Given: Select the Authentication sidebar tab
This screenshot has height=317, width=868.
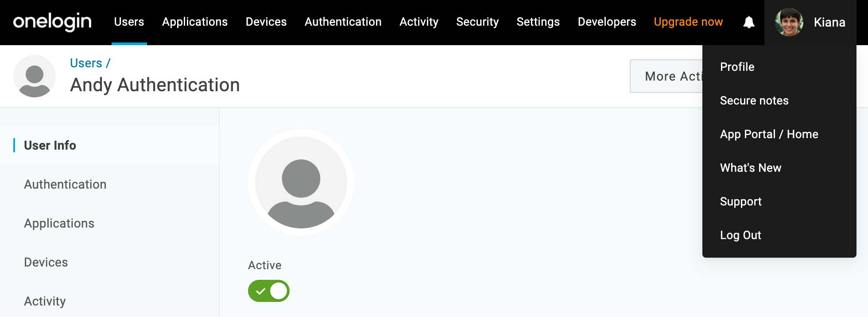Looking at the screenshot, I should (109, 184).
